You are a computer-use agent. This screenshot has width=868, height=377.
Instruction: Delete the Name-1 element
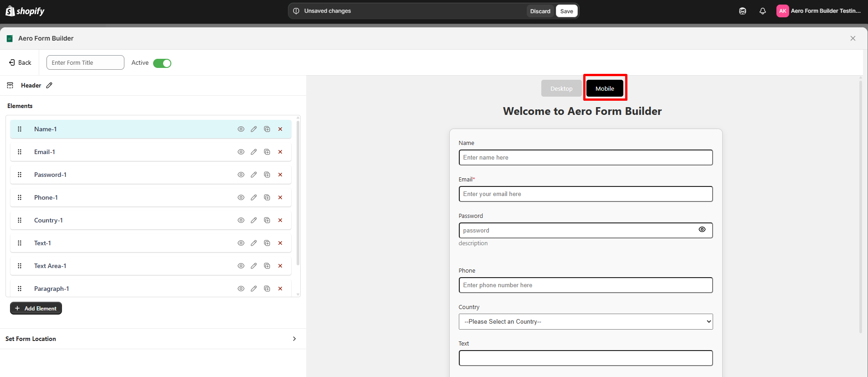click(x=280, y=129)
